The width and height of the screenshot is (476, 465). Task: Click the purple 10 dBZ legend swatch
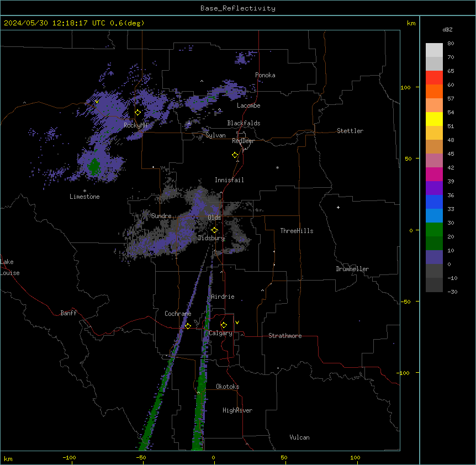coord(434,257)
